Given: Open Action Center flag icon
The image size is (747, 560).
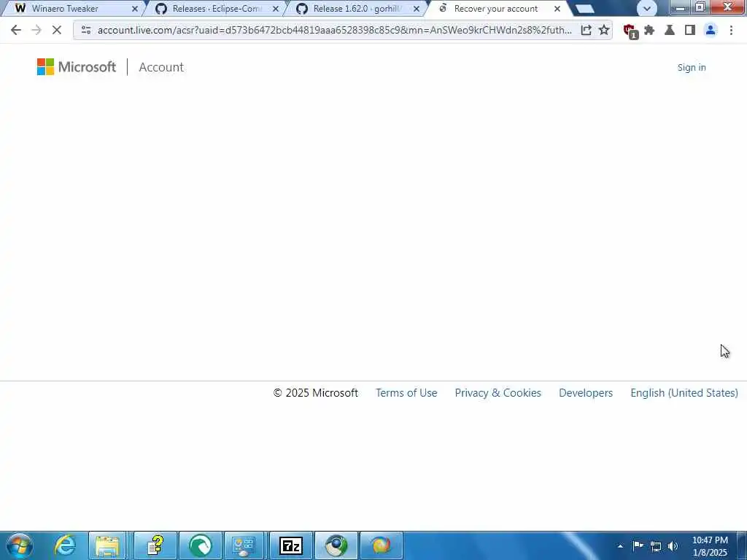Looking at the screenshot, I should pos(638,545).
